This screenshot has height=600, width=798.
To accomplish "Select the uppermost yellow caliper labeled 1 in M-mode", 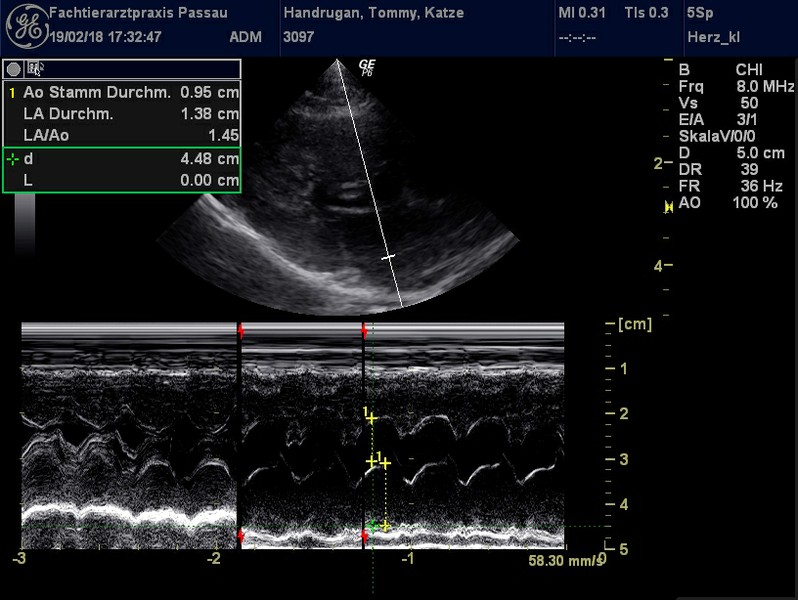I will click(371, 418).
